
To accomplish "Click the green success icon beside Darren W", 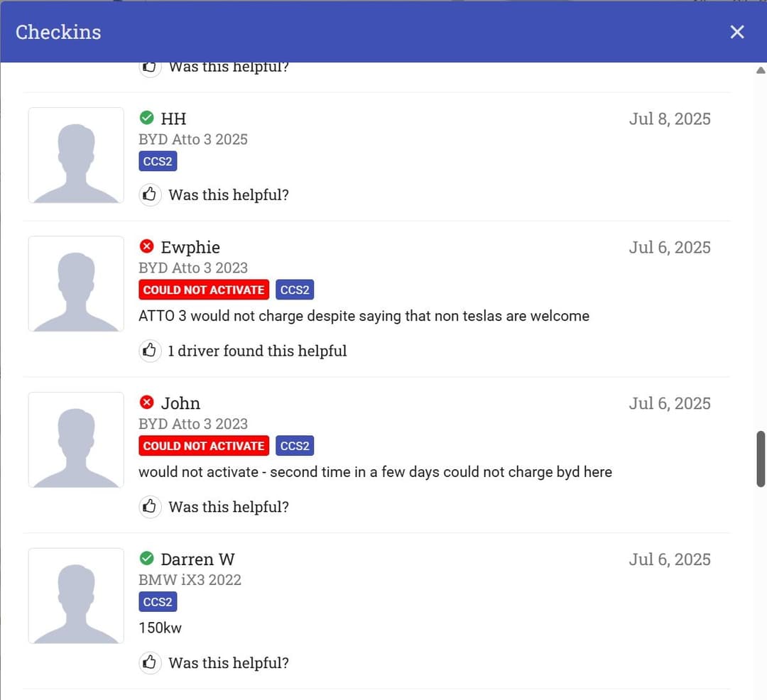I will pos(147,558).
